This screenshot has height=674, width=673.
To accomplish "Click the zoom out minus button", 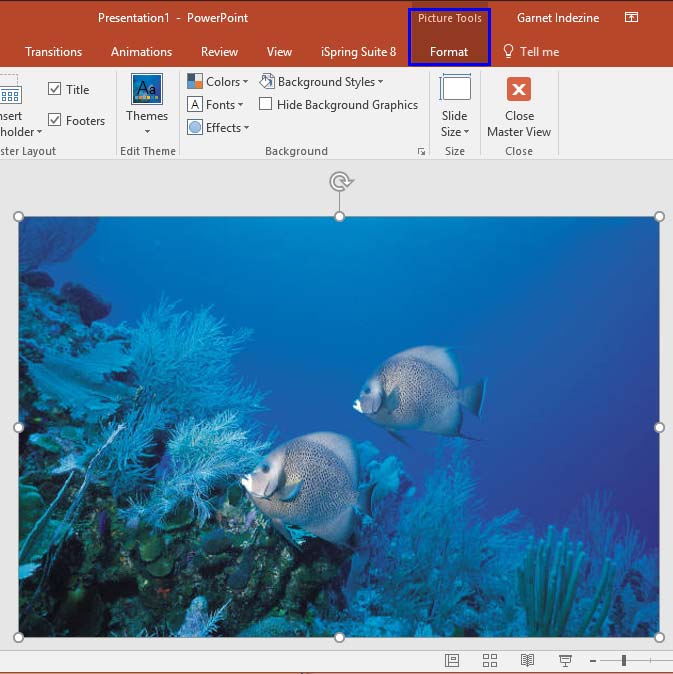I will 593,661.
